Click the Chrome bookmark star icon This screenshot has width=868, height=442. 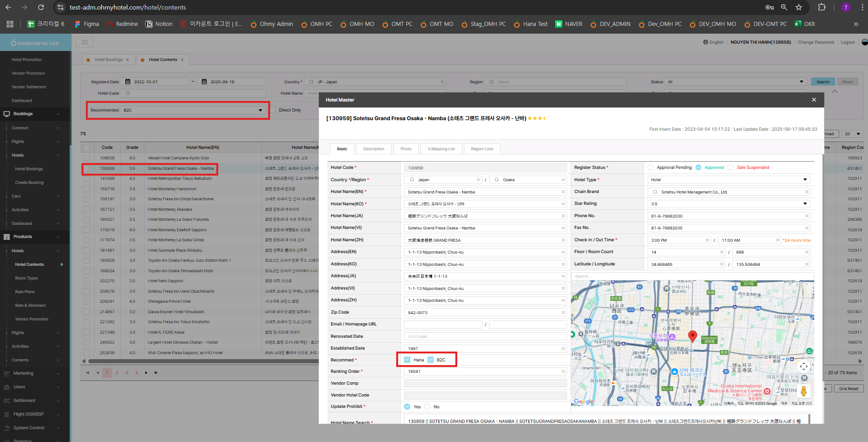point(799,7)
